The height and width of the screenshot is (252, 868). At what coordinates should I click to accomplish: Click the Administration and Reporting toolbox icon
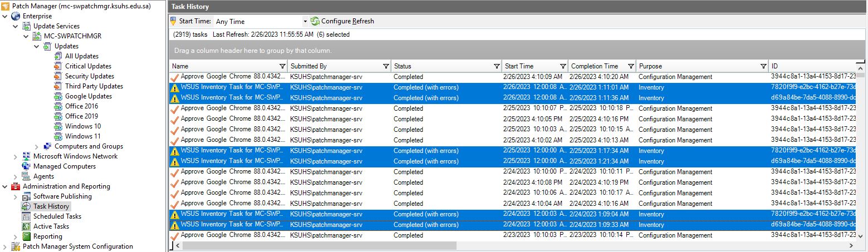point(16,186)
